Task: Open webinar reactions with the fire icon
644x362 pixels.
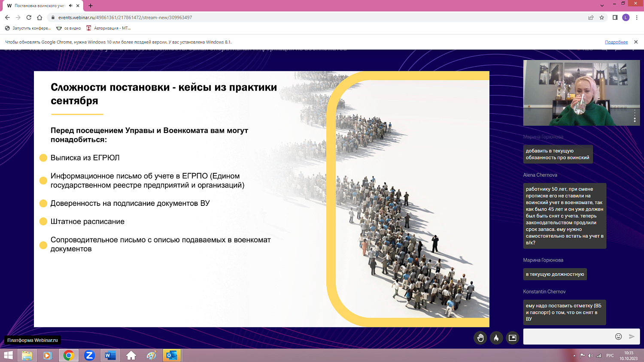Action: (x=496, y=337)
